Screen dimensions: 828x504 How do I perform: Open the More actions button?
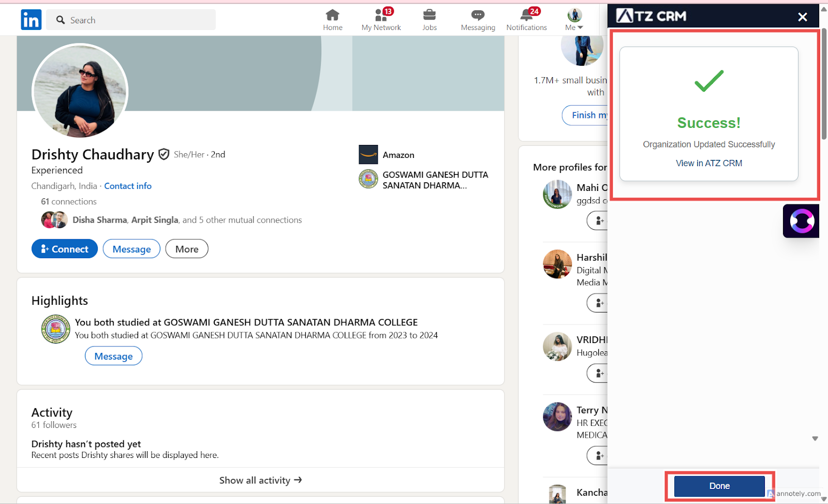point(187,249)
